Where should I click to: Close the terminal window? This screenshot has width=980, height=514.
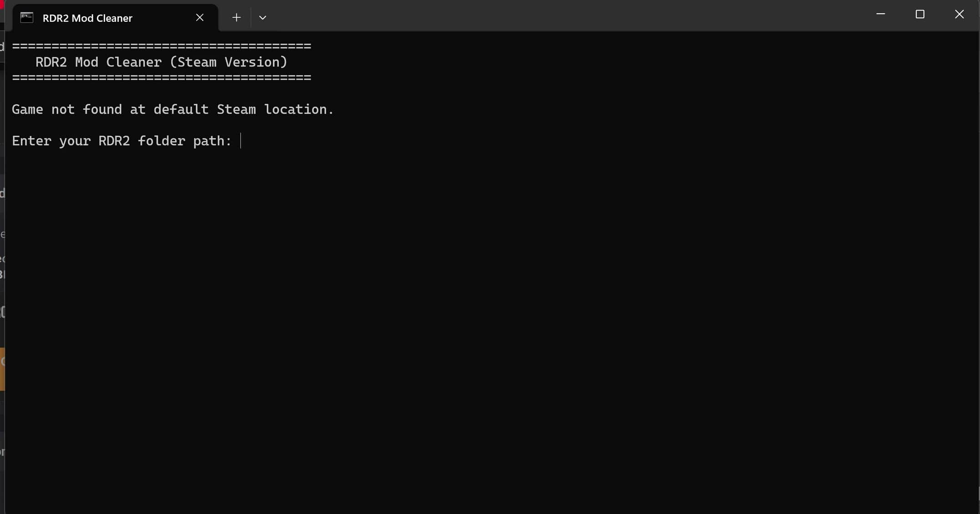click(959, 15)
